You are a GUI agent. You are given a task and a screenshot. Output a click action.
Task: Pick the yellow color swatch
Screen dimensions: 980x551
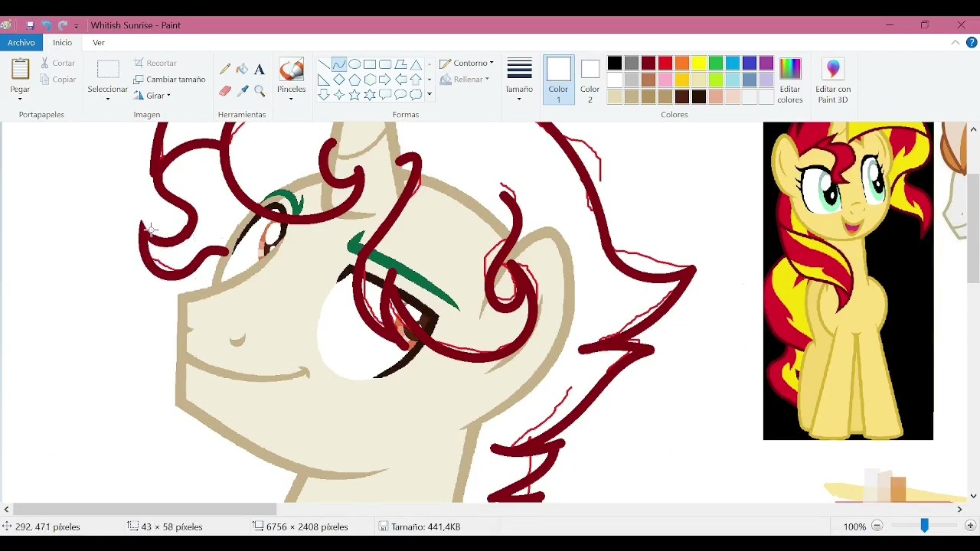pos(699,64)
